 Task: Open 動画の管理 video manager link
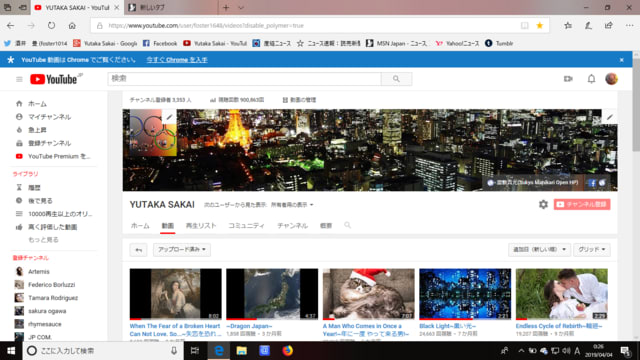(x=299, y=100)
